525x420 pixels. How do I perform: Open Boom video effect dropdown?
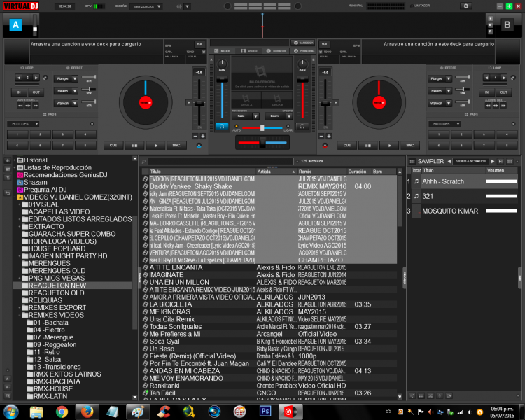coord(279,116)
